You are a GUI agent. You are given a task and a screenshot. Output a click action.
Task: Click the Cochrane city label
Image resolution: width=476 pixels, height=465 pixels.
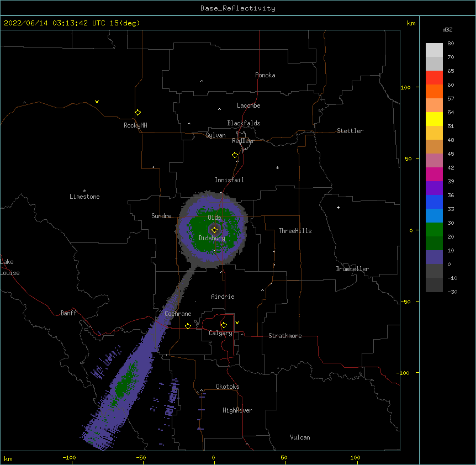[x=178, y=314]
